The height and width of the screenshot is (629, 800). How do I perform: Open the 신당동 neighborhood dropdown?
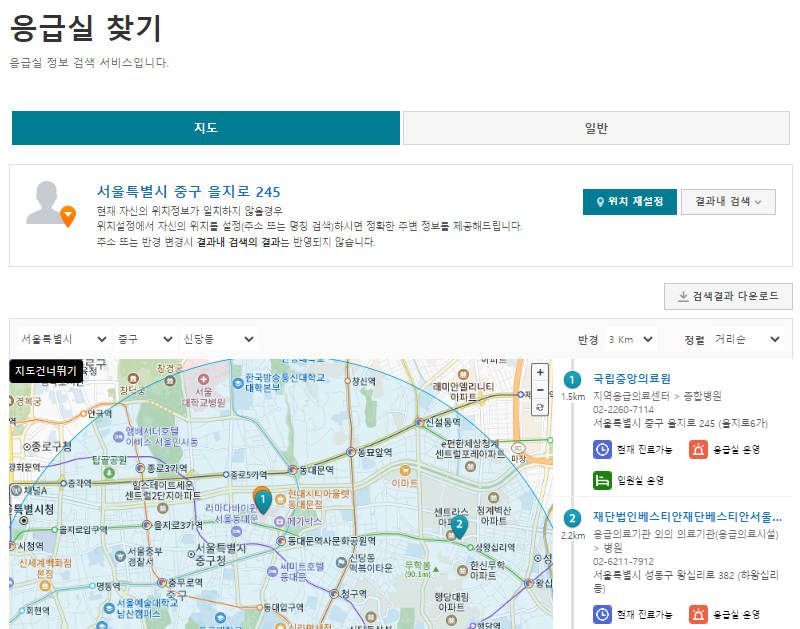[218, 339]
